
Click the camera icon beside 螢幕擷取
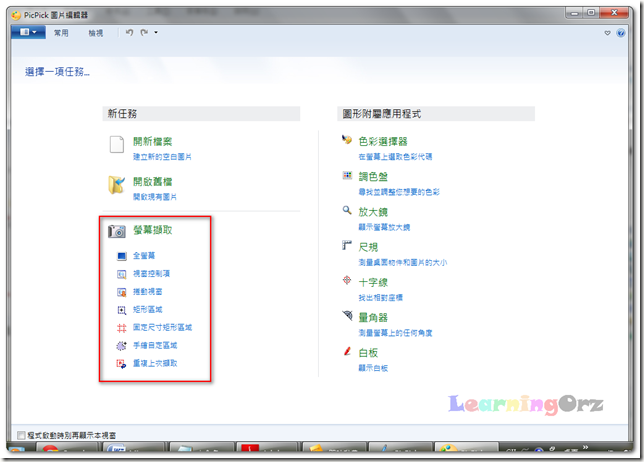coord(117,231)
